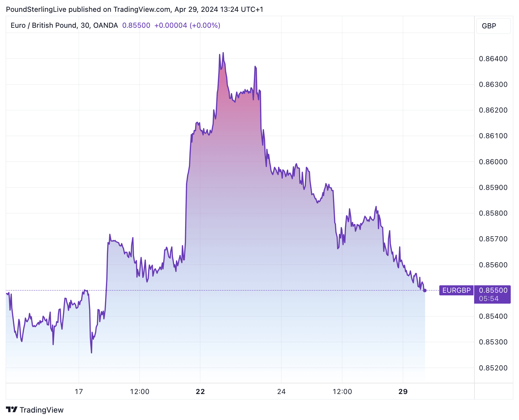Click the 12:00 label between 24 and 29
Viewport: 519px width, 420px height.
coord(342,392)
